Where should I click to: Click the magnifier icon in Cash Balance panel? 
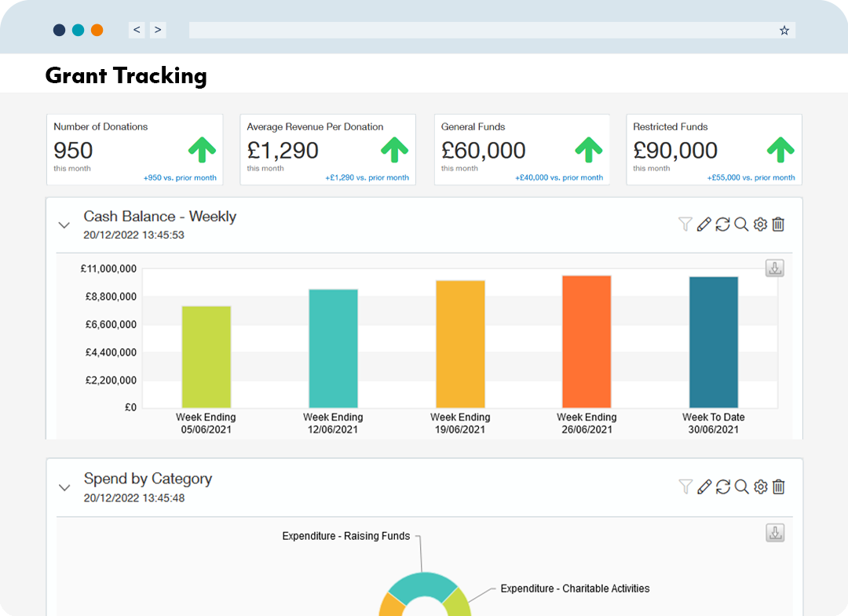tap(741, 224)
